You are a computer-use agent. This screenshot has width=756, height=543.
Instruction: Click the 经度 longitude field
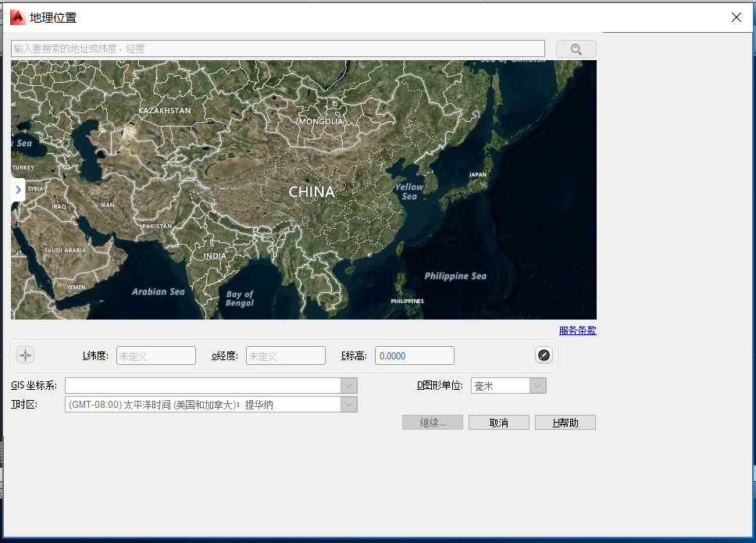coord(286,355)
